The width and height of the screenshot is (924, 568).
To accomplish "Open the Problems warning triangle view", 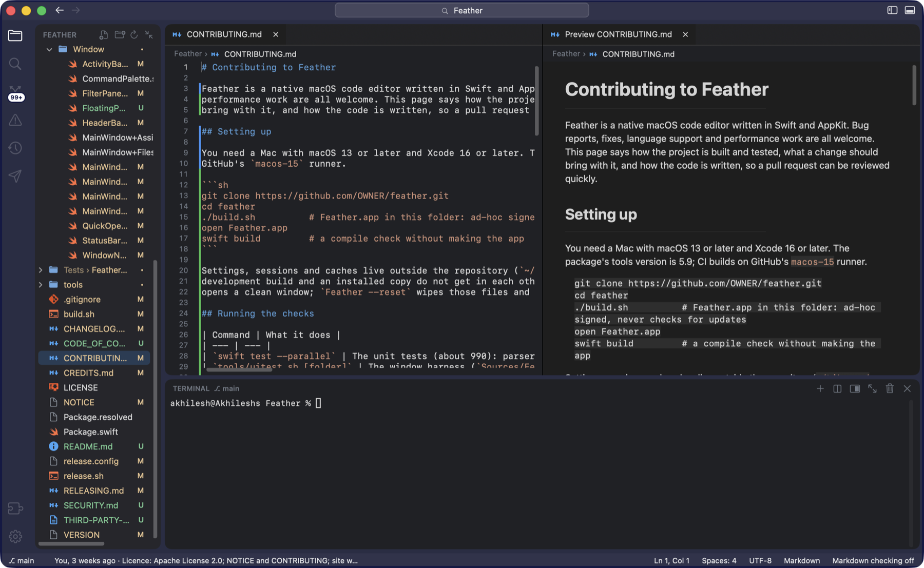I will coord(15,120).
